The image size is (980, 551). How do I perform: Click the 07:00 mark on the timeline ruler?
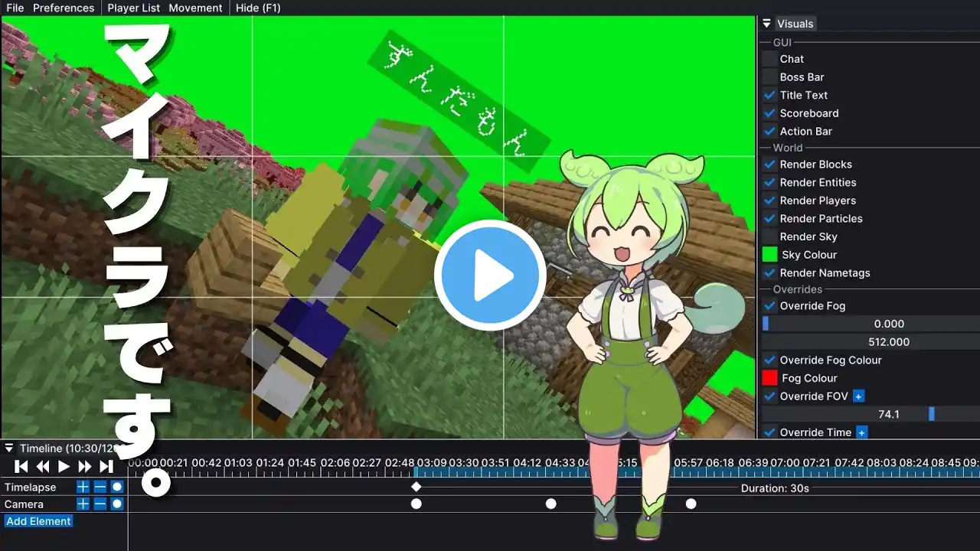click(785, 463)
